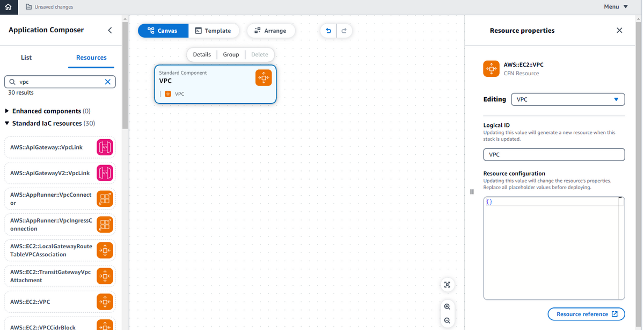The image size is (644, 330).
Task: Click the Unsaved changes text
Action: point(54,7)
